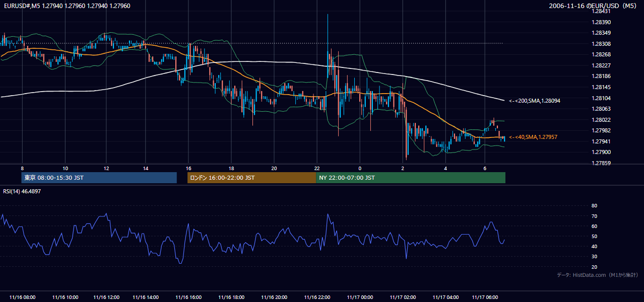
Task: Click RSI scale value 20
Action: click(x=594, y=267)
